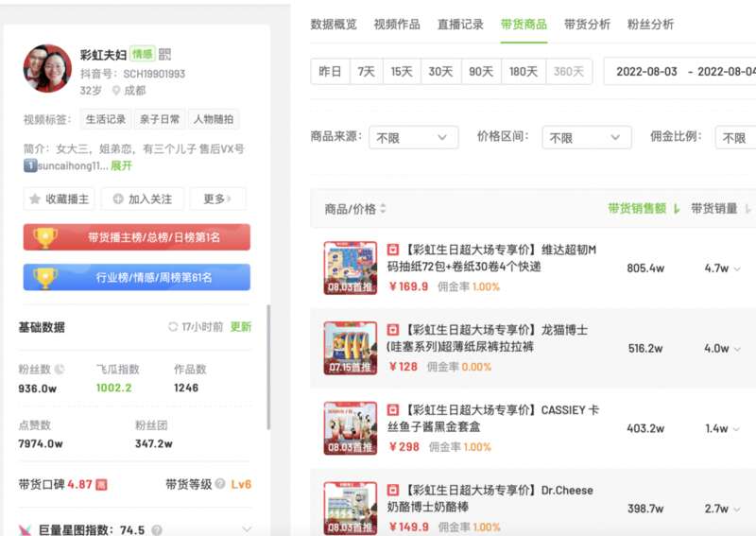Switch to the 粉丝分析 tab

[650, 25]
